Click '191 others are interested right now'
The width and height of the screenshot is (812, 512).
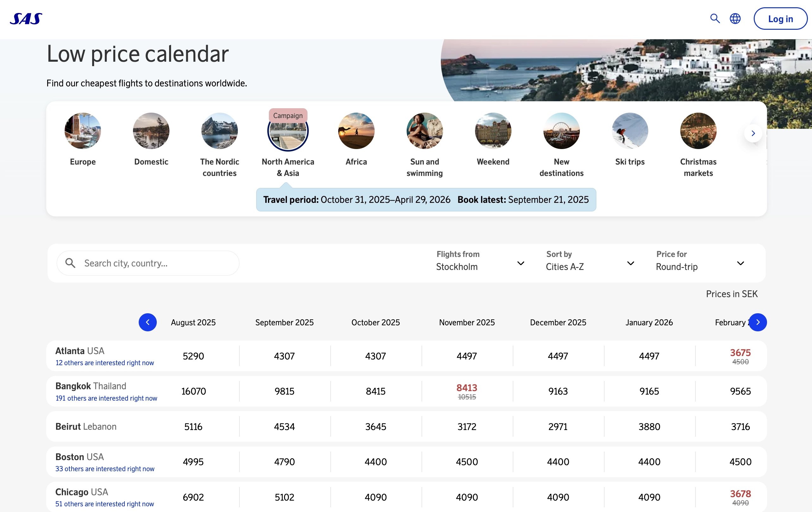[x=106, y=398]
